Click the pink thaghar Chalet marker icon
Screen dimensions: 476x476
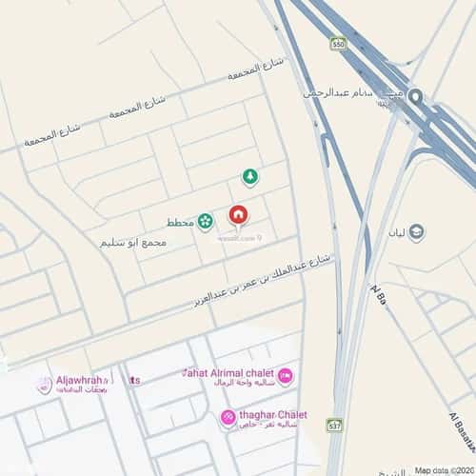[x=228, y=418]
